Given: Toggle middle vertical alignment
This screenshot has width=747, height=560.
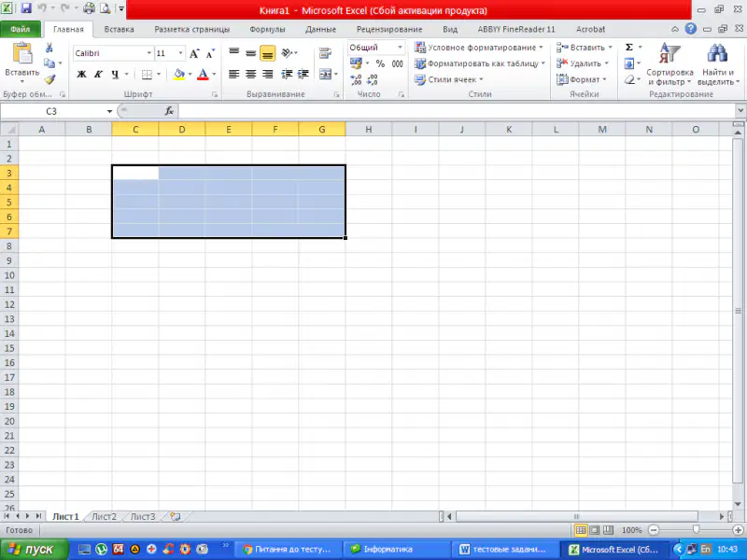Looking at the screenshot, I should (x=250, y=53).
